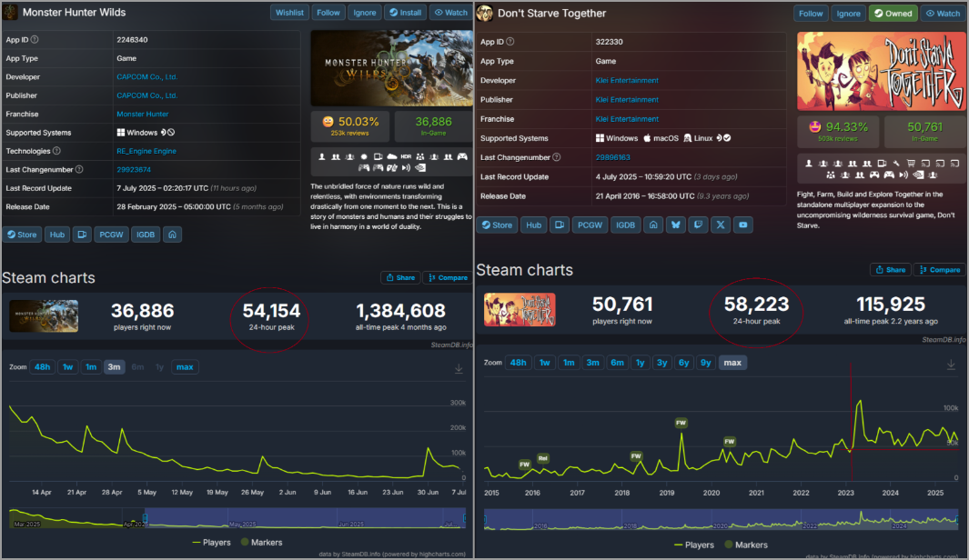This screenshot has width=969, height=560.
Task: Open Share options on Don't Starve charts
Action: click(890, 270)
